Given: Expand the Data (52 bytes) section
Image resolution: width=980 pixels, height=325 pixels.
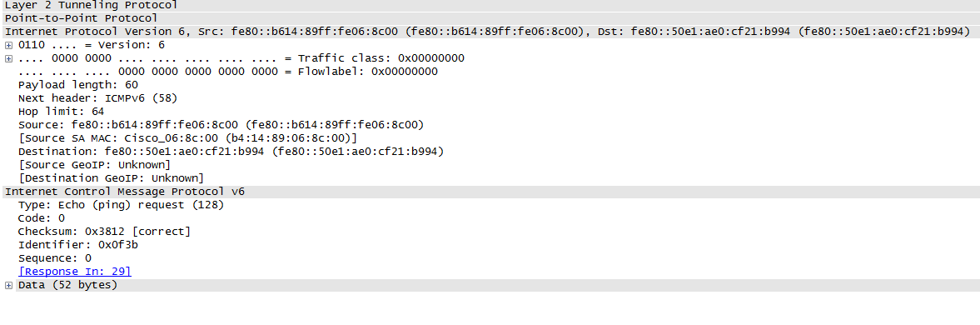Looking at the screenshot, I should 8,285.
